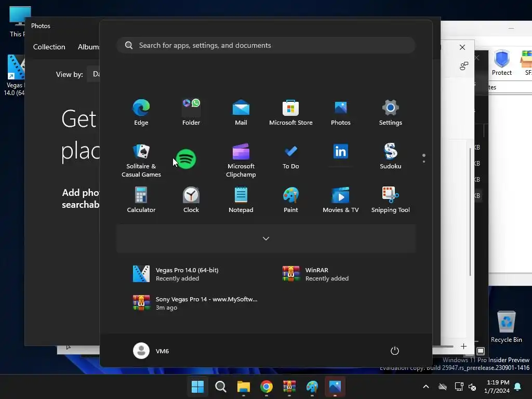Click the network tray icon
This screenshot has height=399, width=532.
click(x=459, y=387)
